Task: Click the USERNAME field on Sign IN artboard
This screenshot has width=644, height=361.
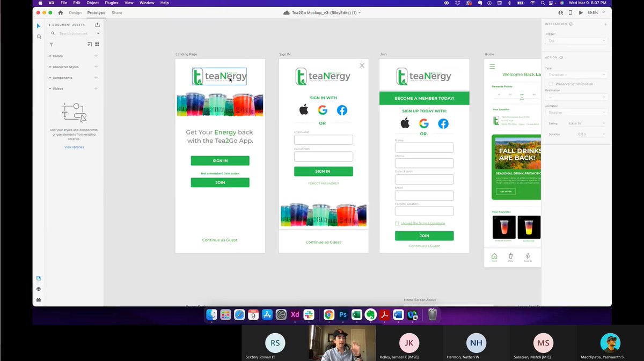Action: [324, 140]
